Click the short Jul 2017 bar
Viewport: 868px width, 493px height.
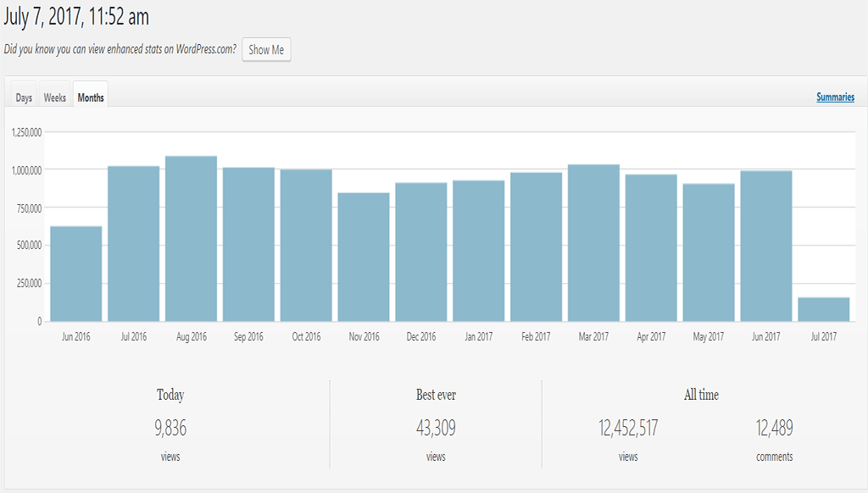824,310
